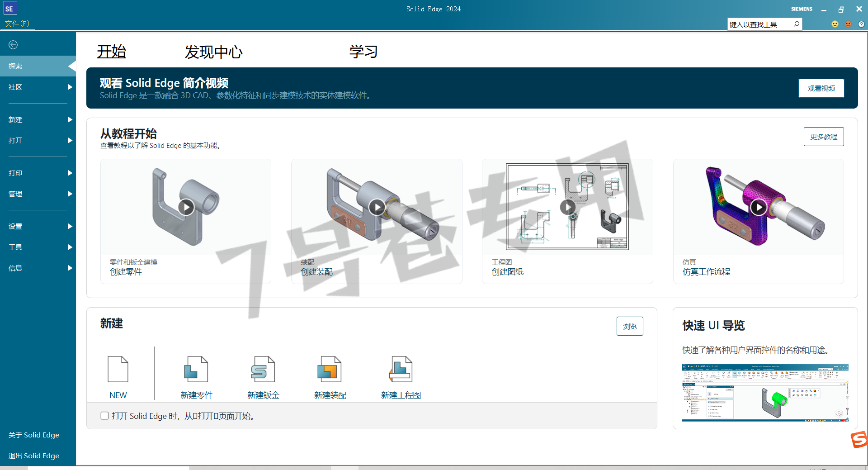This screenshot has height=470, width=868.
Task: Select 新建 in the sidebar
Action: click(x=38, y=119)
